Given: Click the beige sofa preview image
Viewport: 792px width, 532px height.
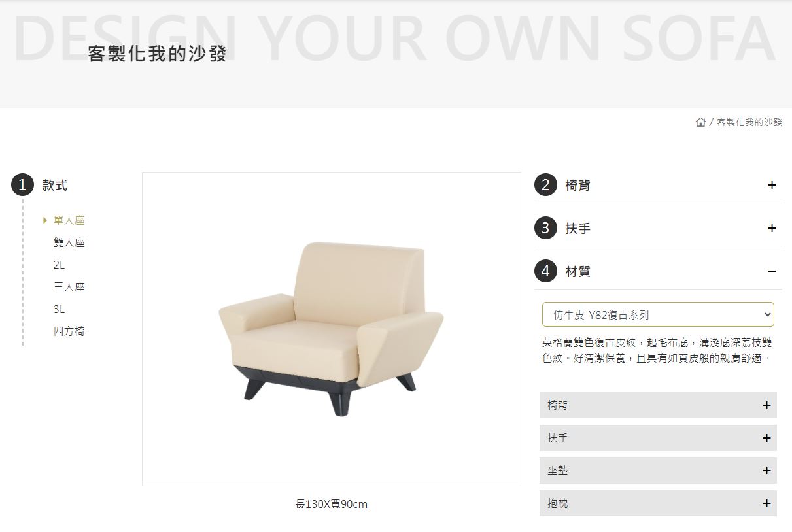Looking at the screenshot, I should point(331,329).
